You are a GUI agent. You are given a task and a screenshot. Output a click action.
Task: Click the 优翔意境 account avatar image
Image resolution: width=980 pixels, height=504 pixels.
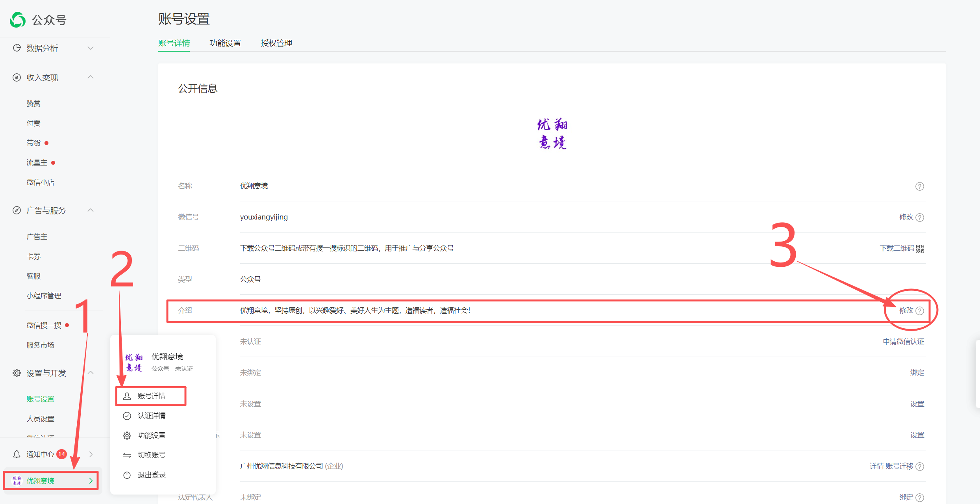(552, 134)
